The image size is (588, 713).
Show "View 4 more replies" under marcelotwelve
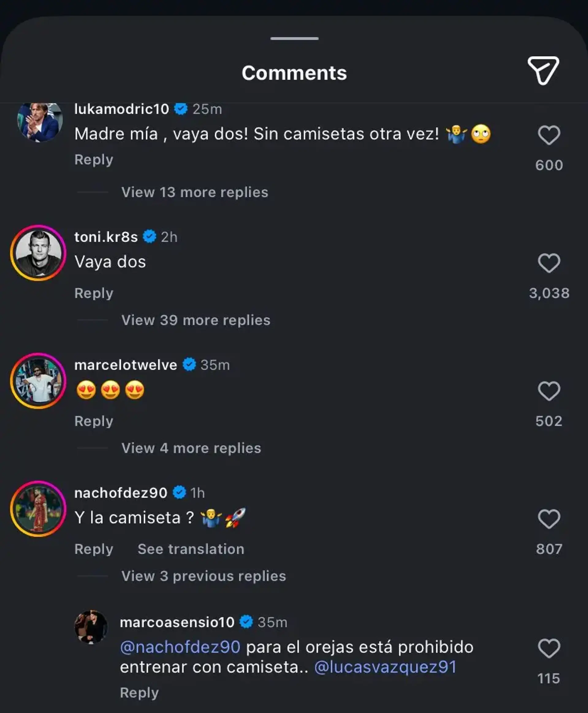pyautogui.click(x=191, y=448)
